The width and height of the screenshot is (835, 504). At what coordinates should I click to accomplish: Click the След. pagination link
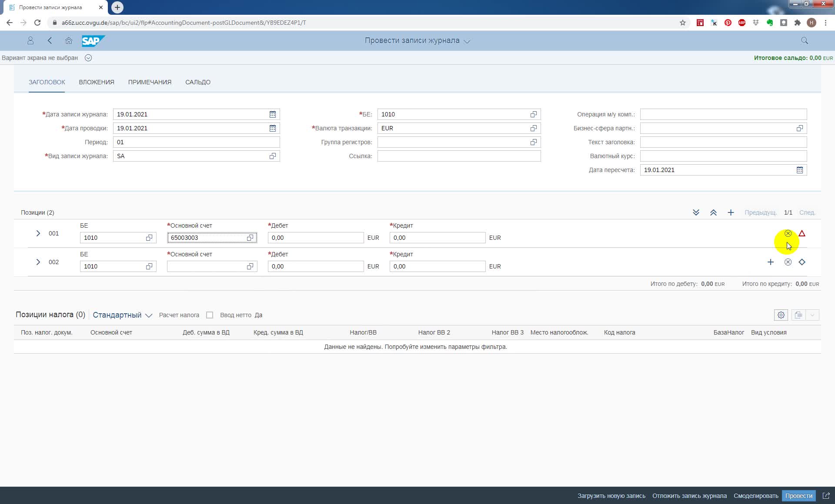tap(807, 212)
